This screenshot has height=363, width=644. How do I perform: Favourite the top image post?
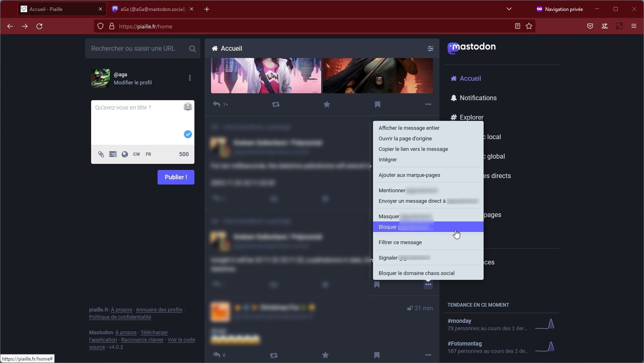tap(327, 104)
